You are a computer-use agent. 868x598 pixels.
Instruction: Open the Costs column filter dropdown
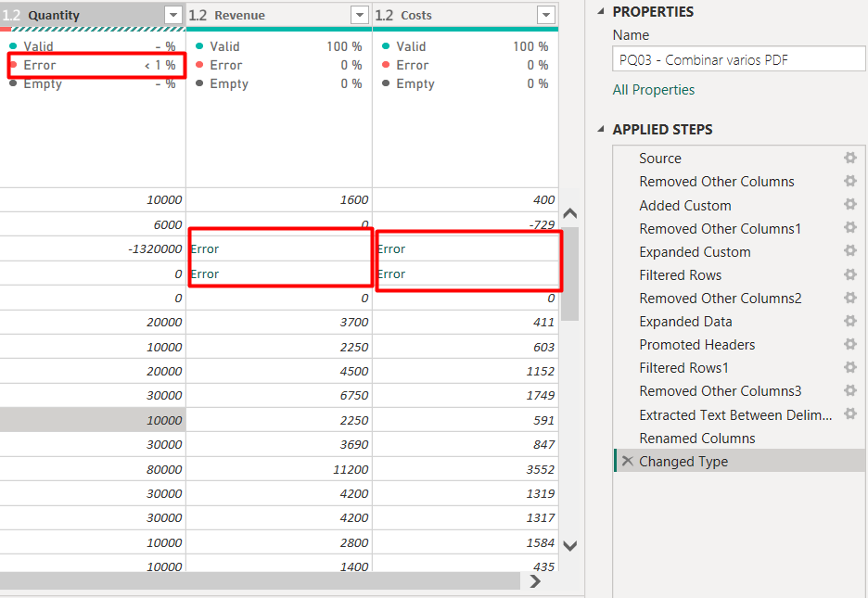(546, 15)
